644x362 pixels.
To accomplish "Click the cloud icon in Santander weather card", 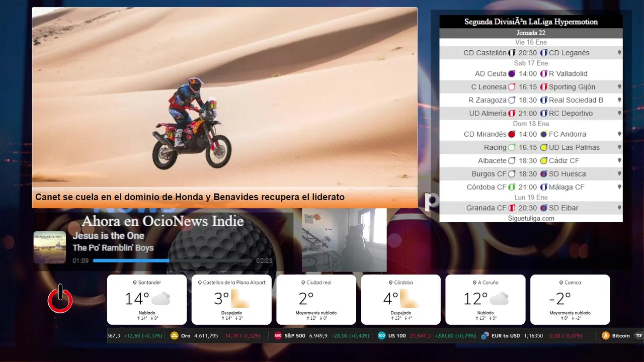I will (x=161, y=299).
